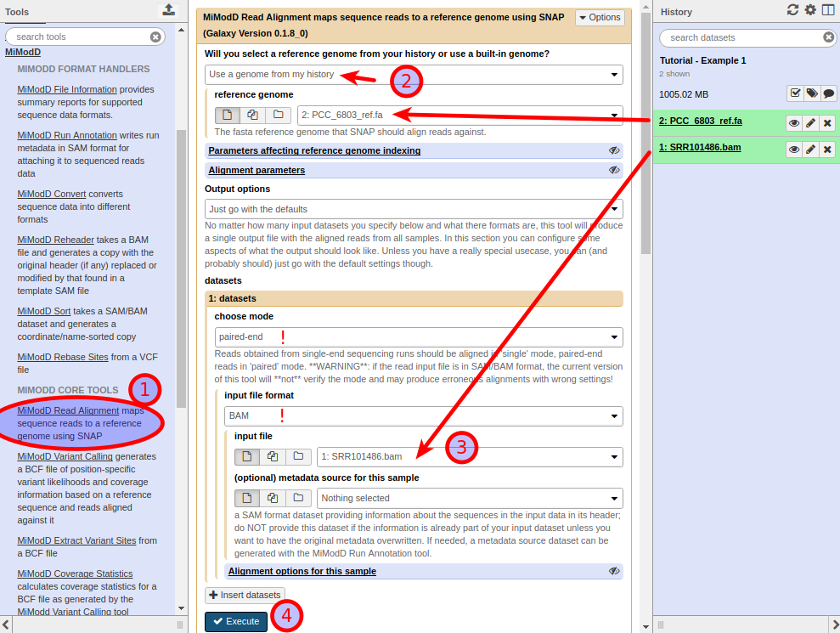Edit attributes of SRR101486.bam dataset
The width and height of the screenshot is (840, 633).
(x=810, y=150)
